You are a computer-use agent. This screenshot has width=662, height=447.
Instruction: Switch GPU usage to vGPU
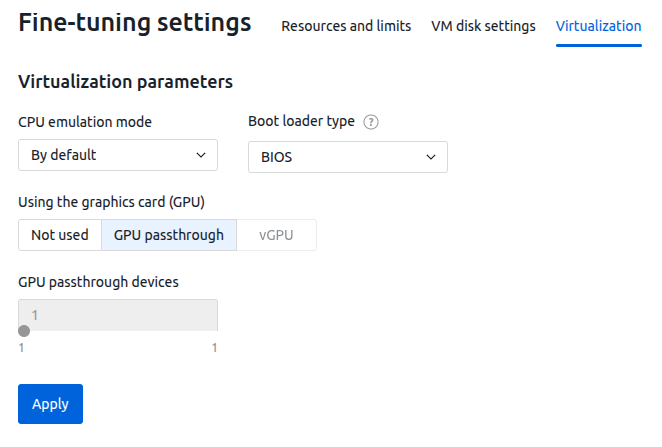click(276, 235)
